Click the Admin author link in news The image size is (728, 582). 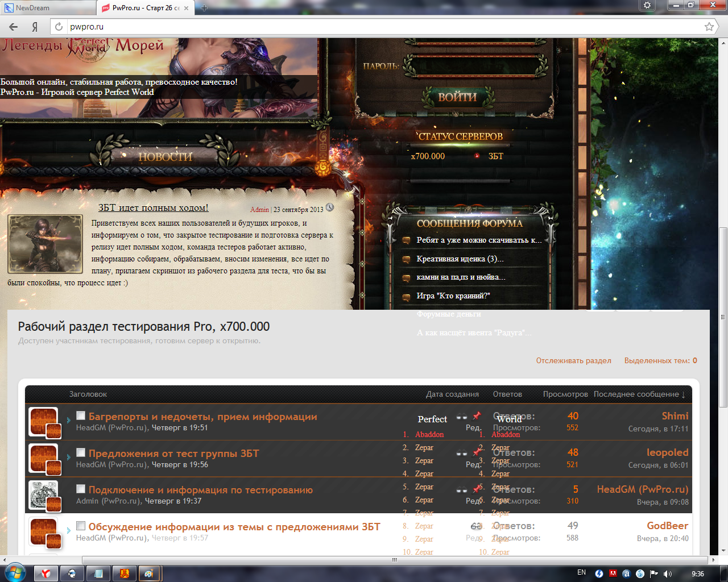point(259,210)
